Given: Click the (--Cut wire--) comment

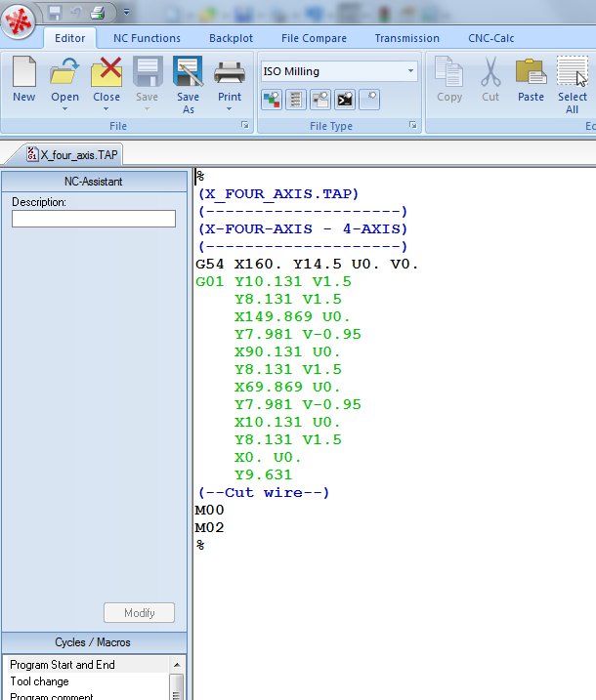Looking at the screenshot, I should coord(264,493).
